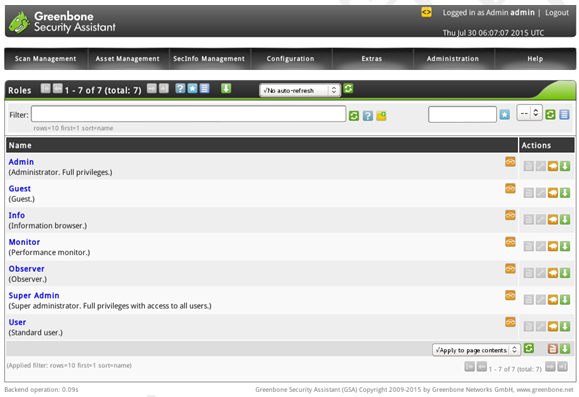Export the Admin role with green arrow
Viewport: 579px width, 397px height.
click(x=565, y=166)
